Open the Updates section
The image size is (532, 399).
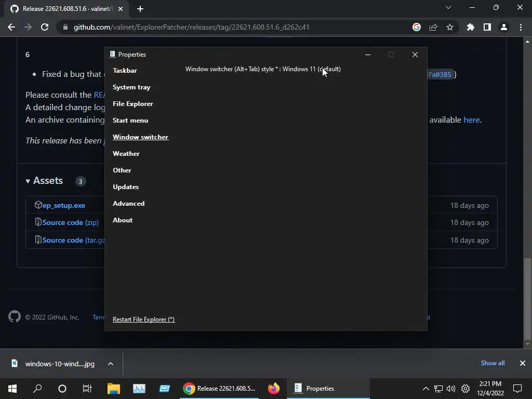(x=126, y=187)
